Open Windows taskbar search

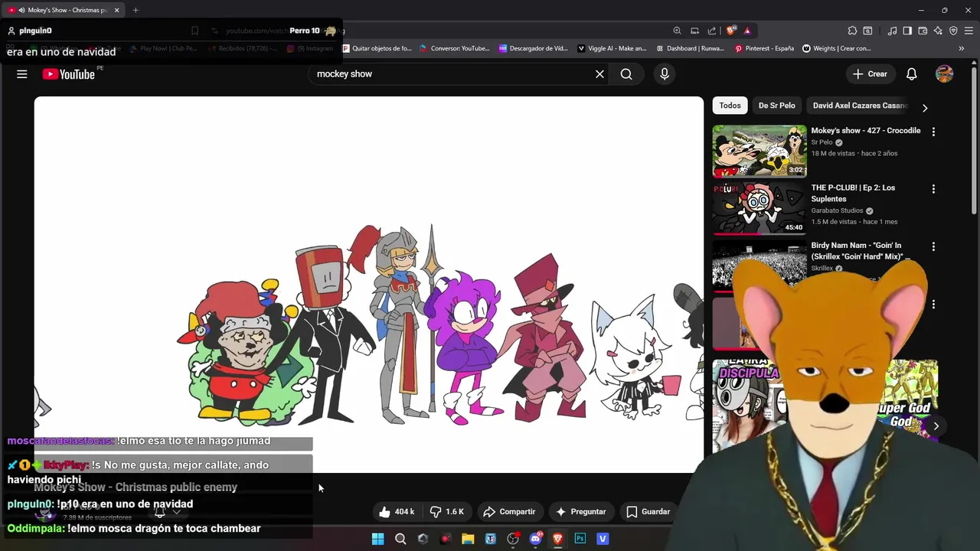[x=400, y=539]
